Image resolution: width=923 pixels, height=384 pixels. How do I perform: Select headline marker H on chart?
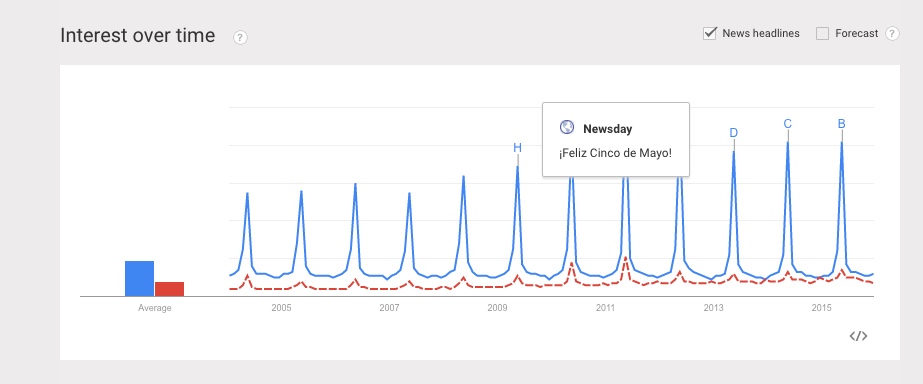(x=517, y=148)
